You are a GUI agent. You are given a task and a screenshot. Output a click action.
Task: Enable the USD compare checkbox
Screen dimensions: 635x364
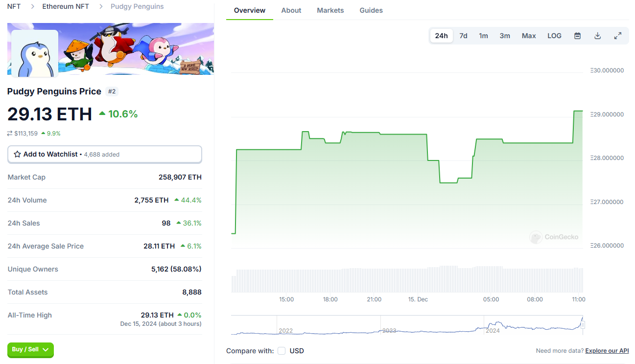[x=282, y=351]
